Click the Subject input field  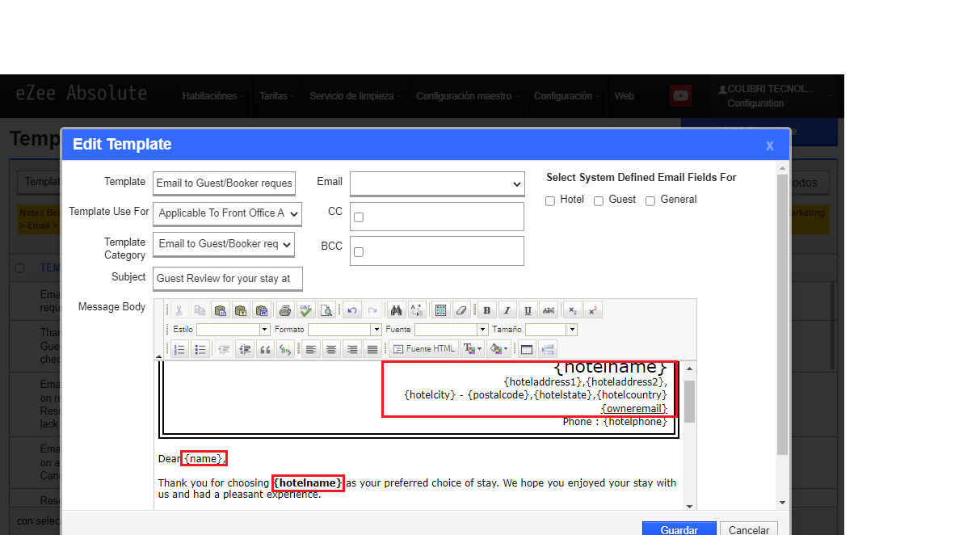[x=228, y=278]
